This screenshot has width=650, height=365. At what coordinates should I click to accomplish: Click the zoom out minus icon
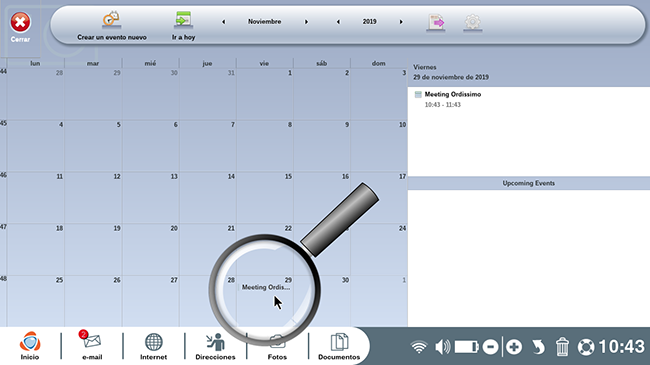point(490,347)
